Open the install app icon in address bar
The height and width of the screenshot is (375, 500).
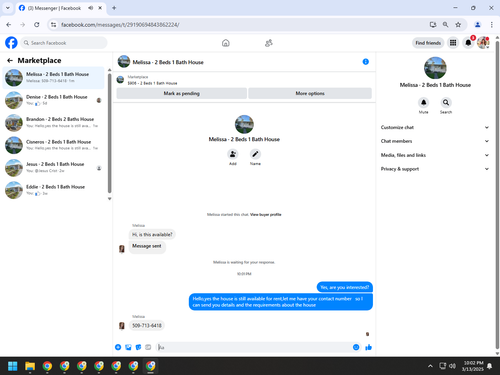point(433,25)
